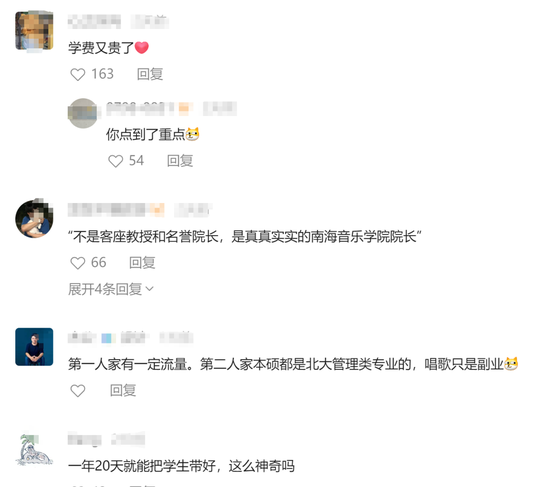
Task: Reply to the comment about 唱歌只是副业
Action: tap(123, 391)
